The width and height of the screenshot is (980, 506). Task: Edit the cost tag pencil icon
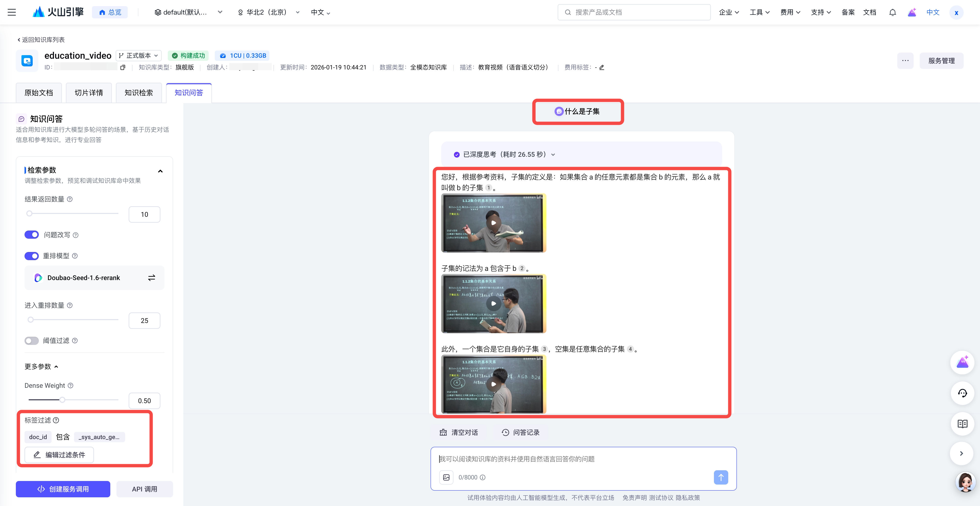pyautogui.click(x=602, y=67)
